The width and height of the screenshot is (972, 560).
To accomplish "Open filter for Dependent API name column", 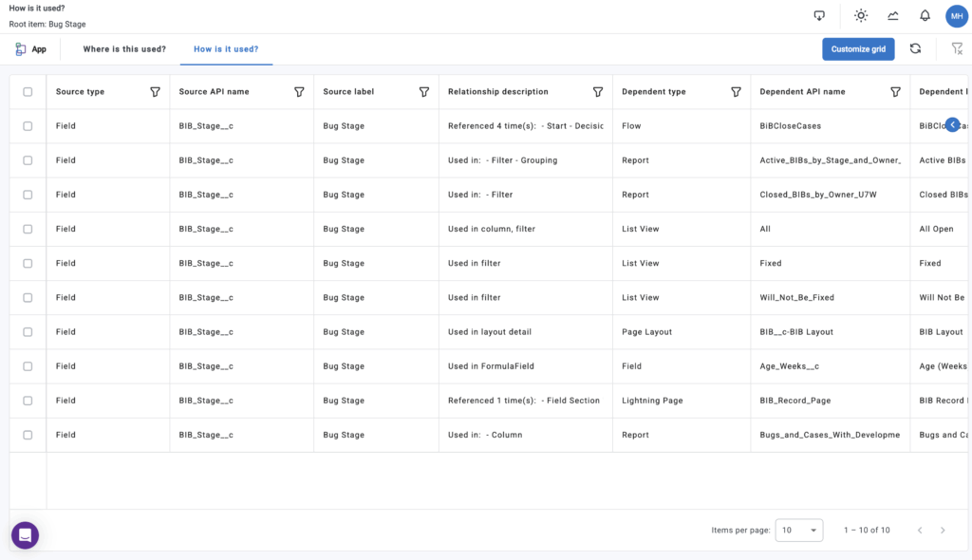I will click(x=895, y=92).
